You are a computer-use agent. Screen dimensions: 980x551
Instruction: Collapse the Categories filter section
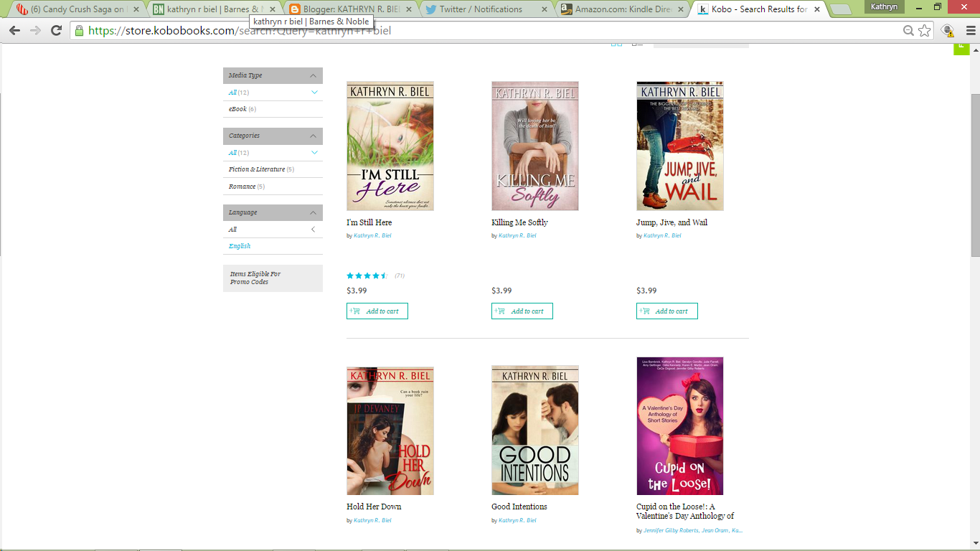click(314, 136)
